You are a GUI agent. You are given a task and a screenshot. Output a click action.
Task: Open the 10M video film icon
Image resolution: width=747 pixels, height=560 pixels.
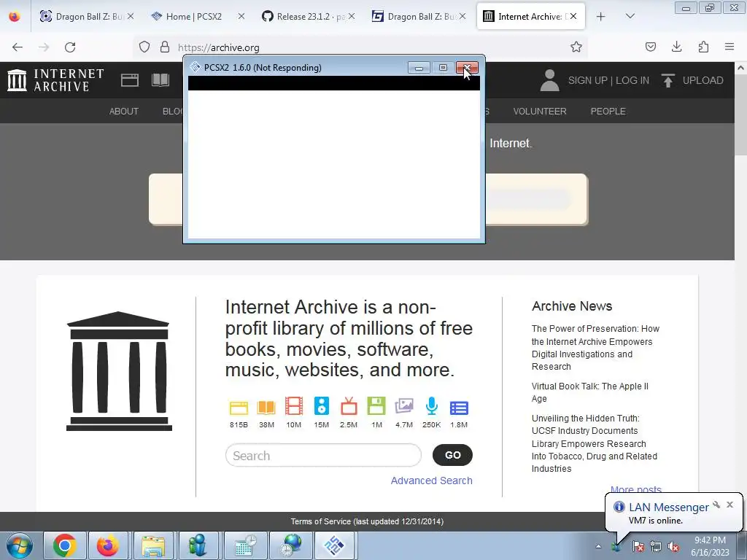pyautogui.click(x=294, y=406)
